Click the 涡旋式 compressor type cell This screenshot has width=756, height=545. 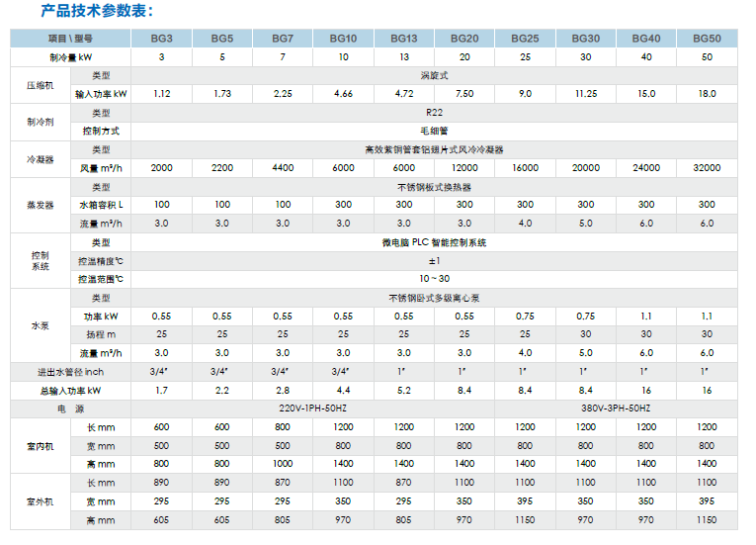pyautogui.click(x=435, y=75)
